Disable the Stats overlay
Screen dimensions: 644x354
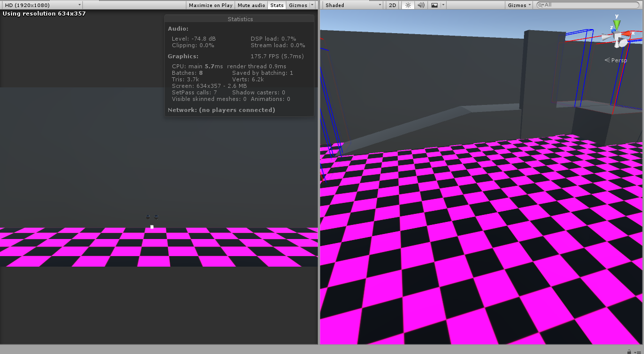(277, 5)
